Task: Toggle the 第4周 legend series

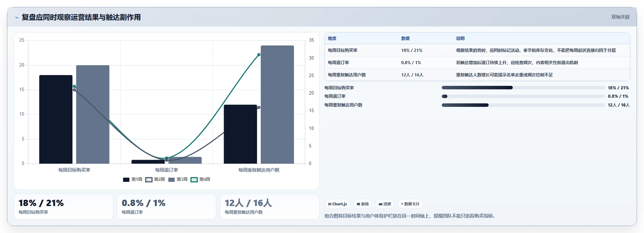Action: coord(200,179)
